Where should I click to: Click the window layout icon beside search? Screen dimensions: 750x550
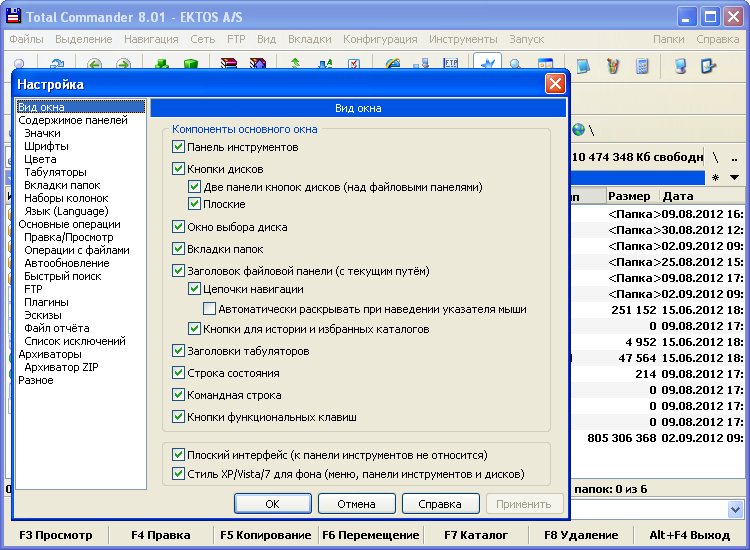point(545,64)
